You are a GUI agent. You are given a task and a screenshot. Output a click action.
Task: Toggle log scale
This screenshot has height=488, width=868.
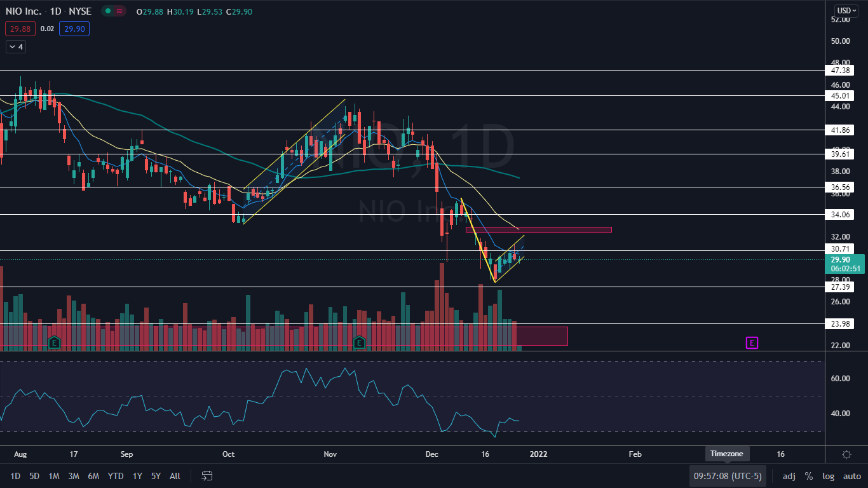pyautogui.click(x=829, y=476)
